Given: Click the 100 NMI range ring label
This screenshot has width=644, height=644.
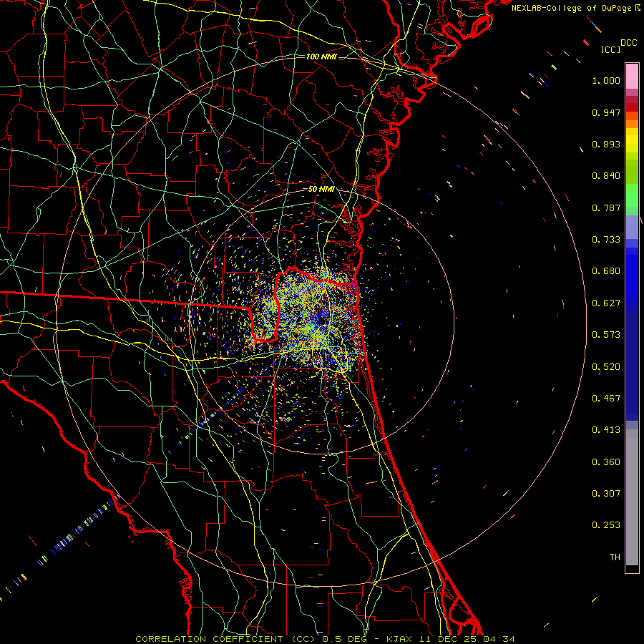Looking at the screenshot, I should pos(321,57).
